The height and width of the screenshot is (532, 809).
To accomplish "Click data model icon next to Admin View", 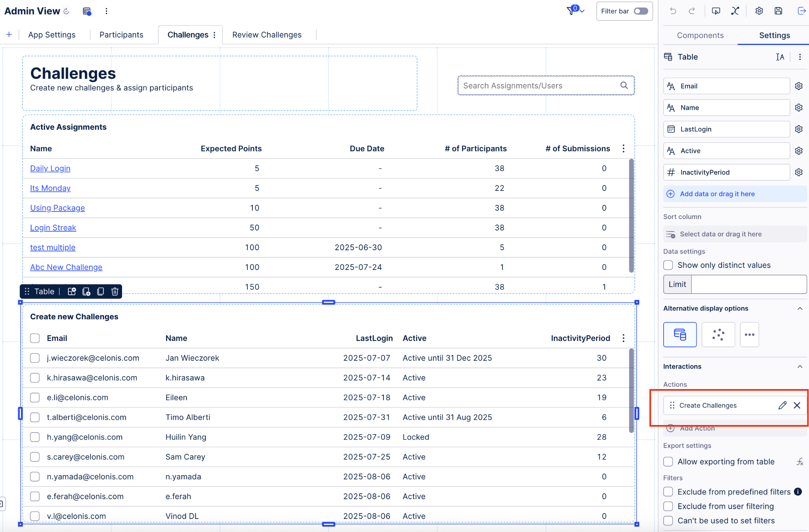I will point(87,11).
